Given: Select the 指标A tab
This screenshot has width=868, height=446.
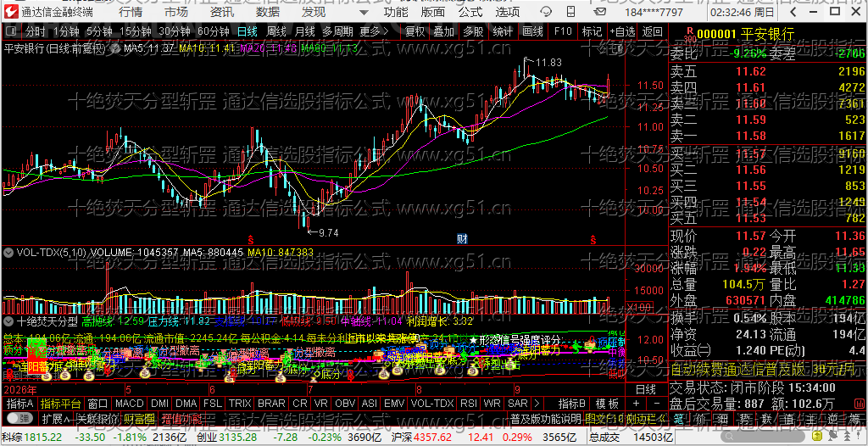Looking at the screenshot, I should point(20,403).
